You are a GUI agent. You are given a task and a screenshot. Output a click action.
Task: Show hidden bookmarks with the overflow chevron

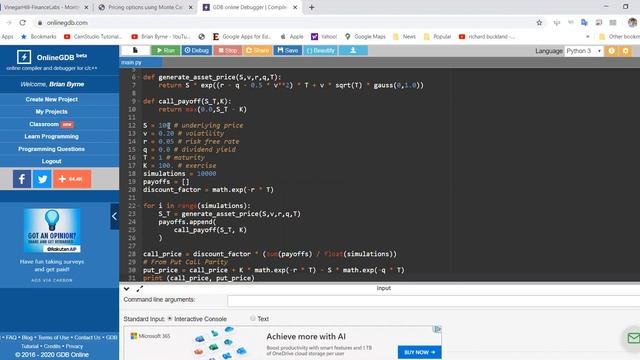[588, 37]
